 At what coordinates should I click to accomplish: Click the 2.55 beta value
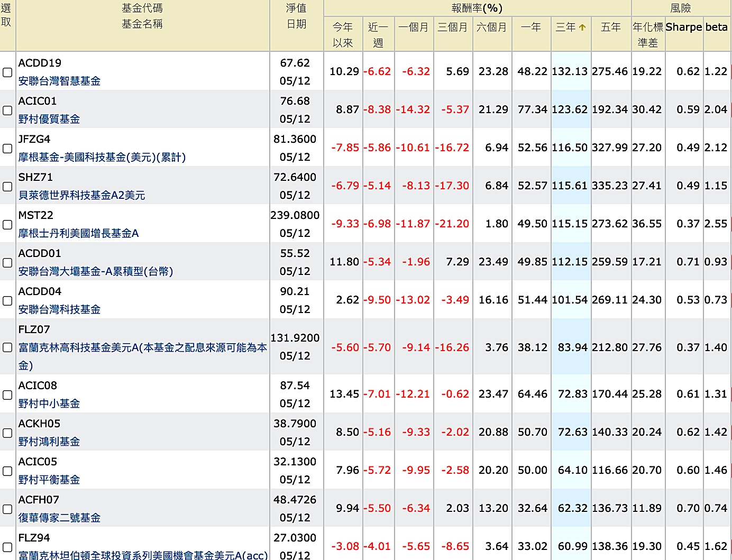(716, 224)
